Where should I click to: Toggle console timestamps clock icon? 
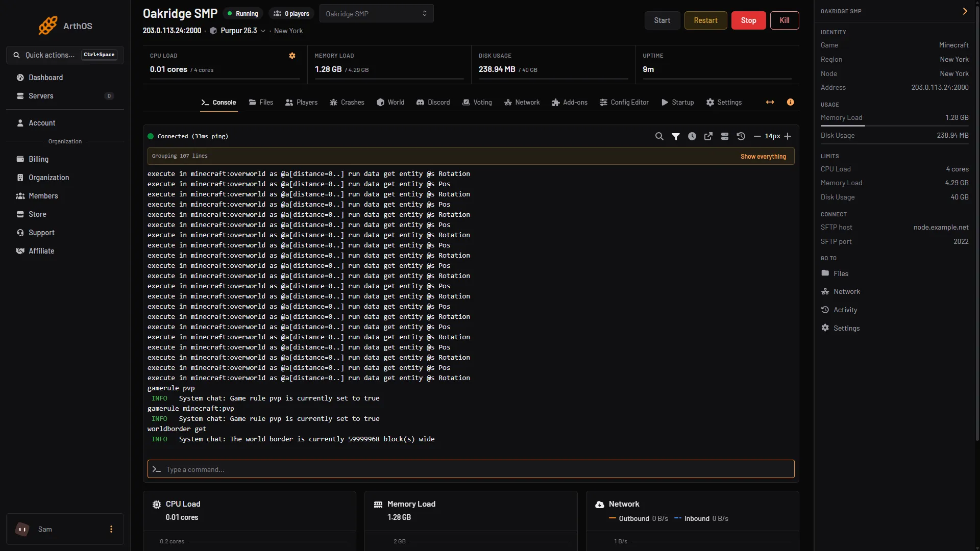coord(692,136)
